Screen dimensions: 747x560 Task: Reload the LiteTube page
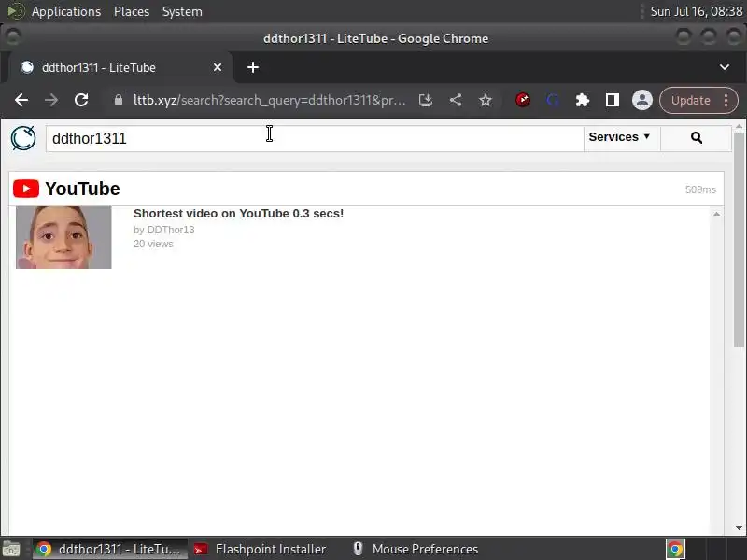81,100
